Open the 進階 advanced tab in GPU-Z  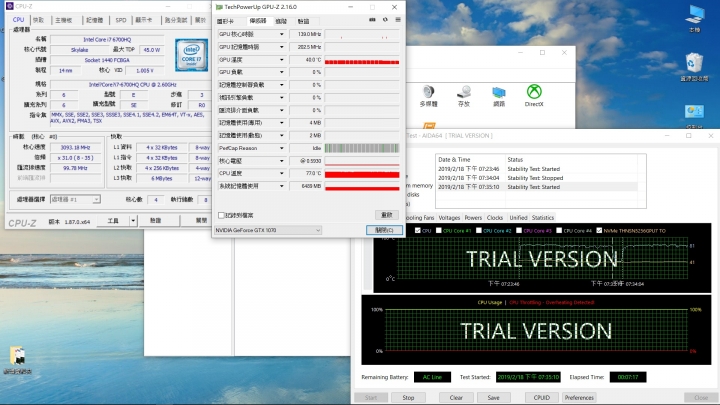pyautogui.click(x=281, y=21)
